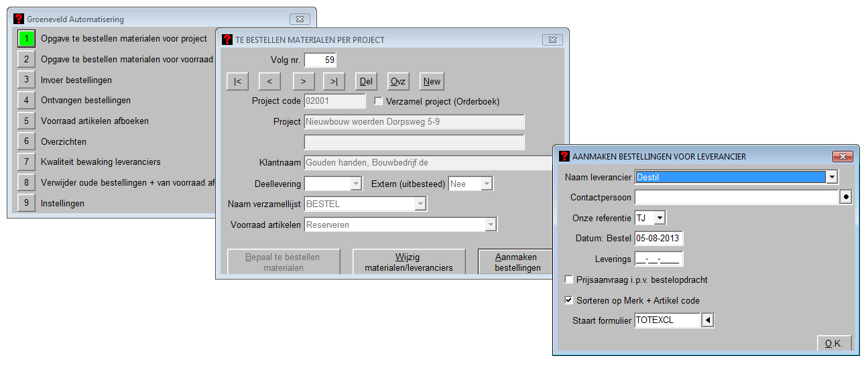Click the Volg nr. input field
This screenshot has width=868, height=368.
320,60
